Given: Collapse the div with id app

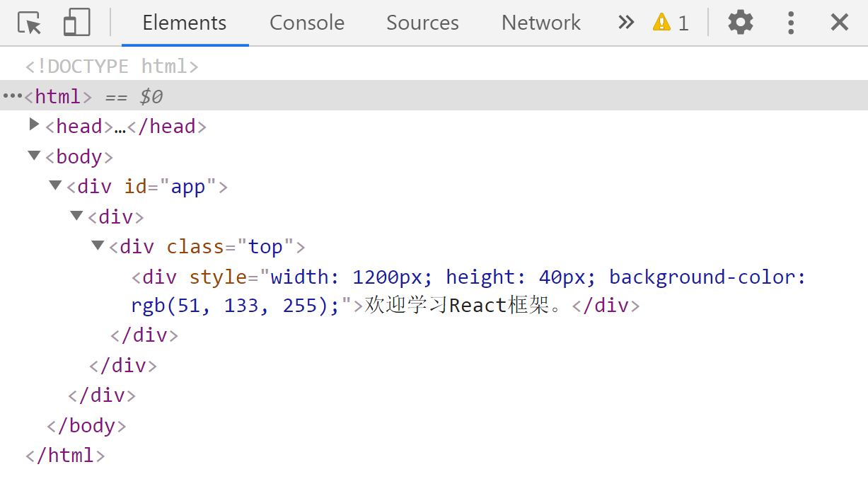Looking at the screenshot, I should [54, 185].
